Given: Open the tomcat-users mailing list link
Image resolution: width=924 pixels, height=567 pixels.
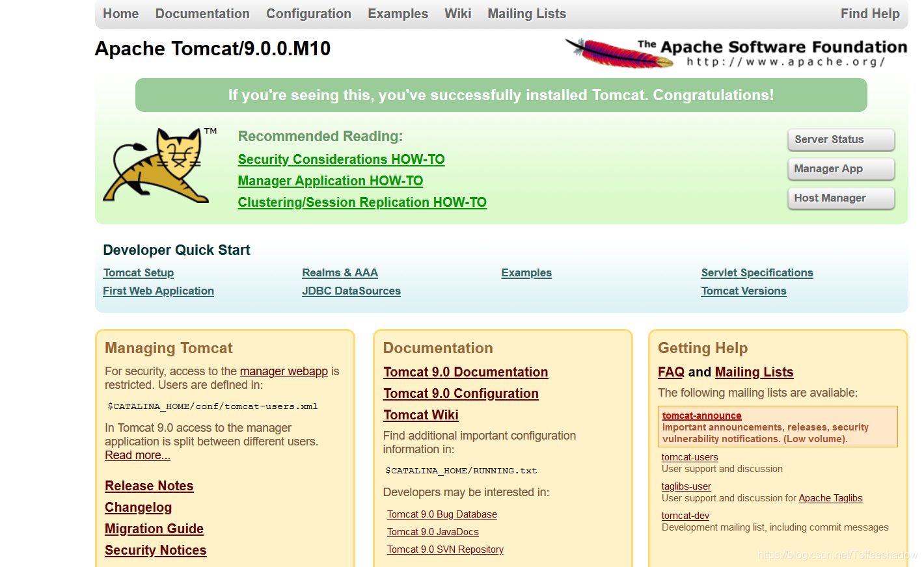Looking at the screenshot, I should (690, 457).
